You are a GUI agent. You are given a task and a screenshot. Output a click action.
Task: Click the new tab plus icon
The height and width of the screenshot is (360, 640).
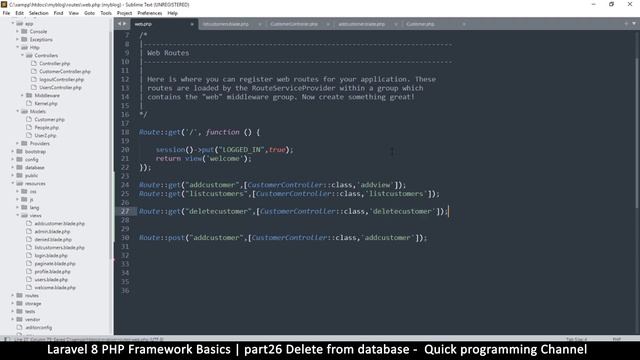(x=626, y=24)
